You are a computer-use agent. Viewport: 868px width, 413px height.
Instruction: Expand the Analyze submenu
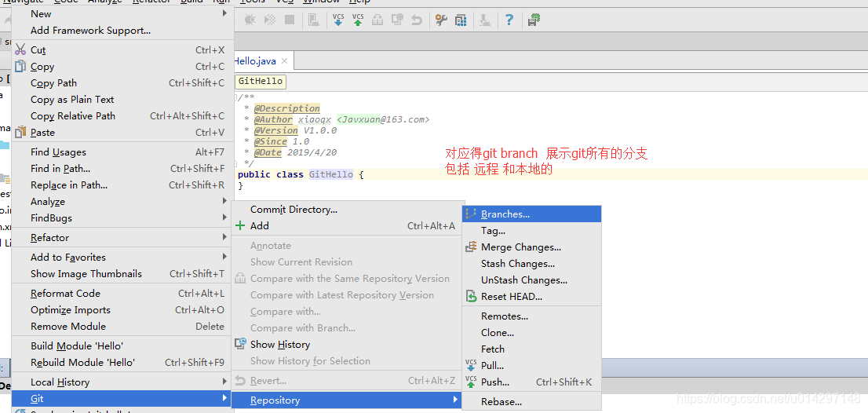pyautogui.click(x=224, y=200)
